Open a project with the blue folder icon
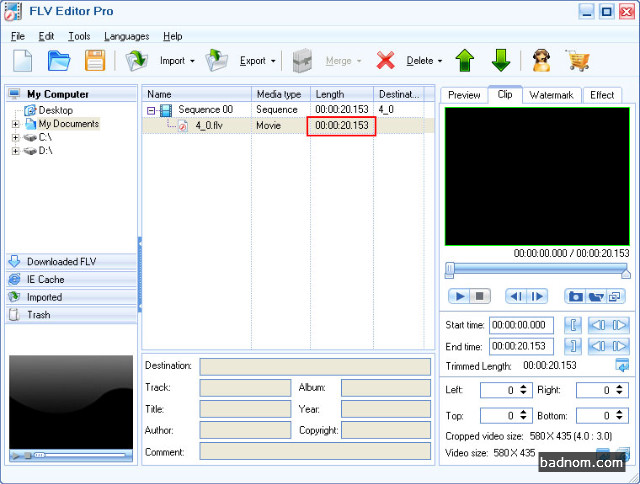 point(59,61)
